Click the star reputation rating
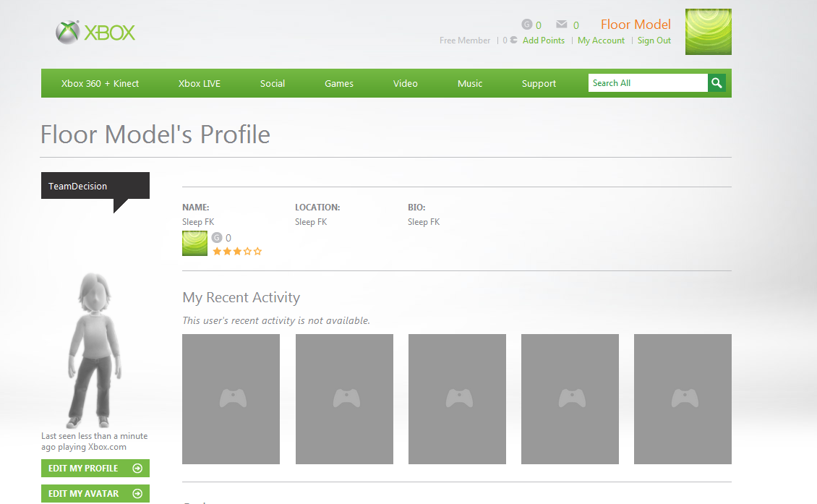 [237, 252]
